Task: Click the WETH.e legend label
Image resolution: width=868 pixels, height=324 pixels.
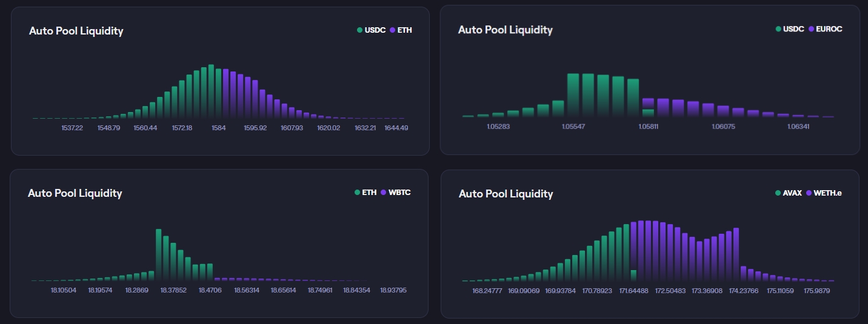Action: point(827,193)
